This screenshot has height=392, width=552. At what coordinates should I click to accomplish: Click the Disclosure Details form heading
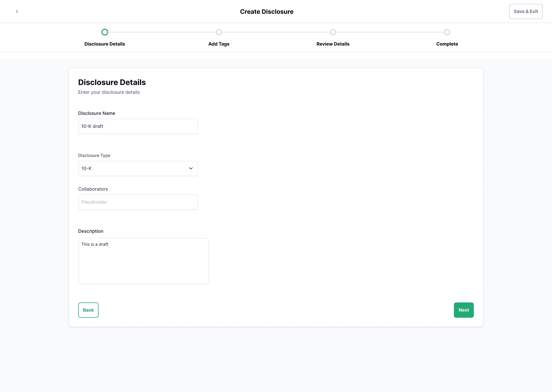click(112, 82)
